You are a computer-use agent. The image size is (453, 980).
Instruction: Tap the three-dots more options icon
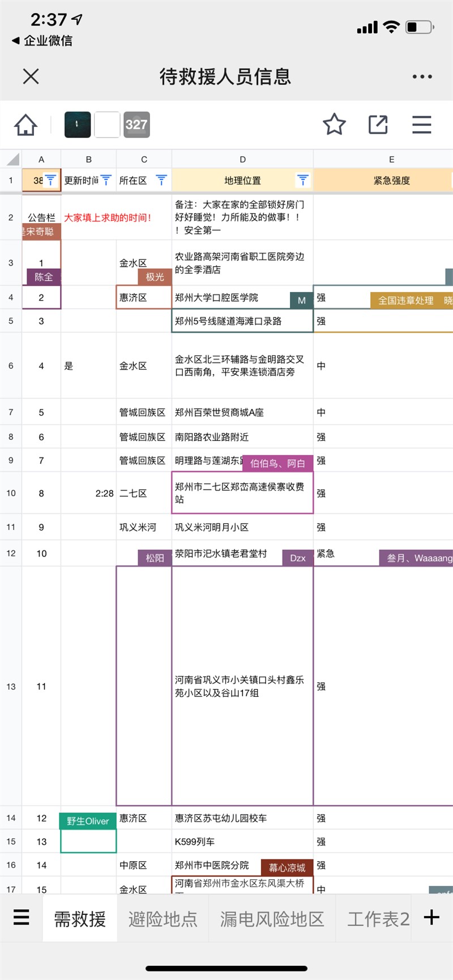[x=422, y=76]
